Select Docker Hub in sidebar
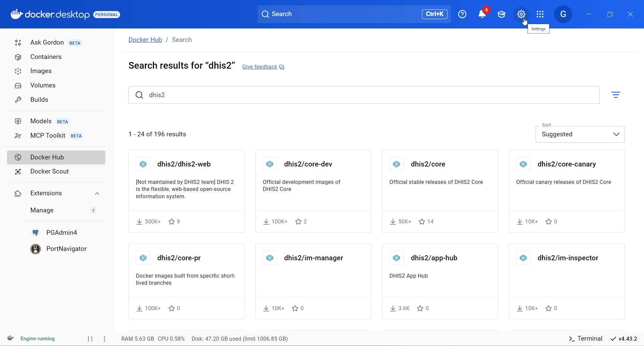This screenshot has width=644, height=346. point(56,157)
